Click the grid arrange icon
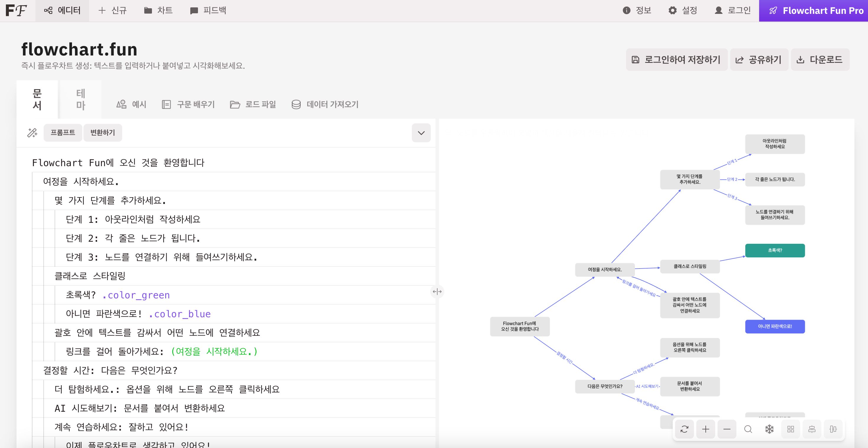 point(790,429)
